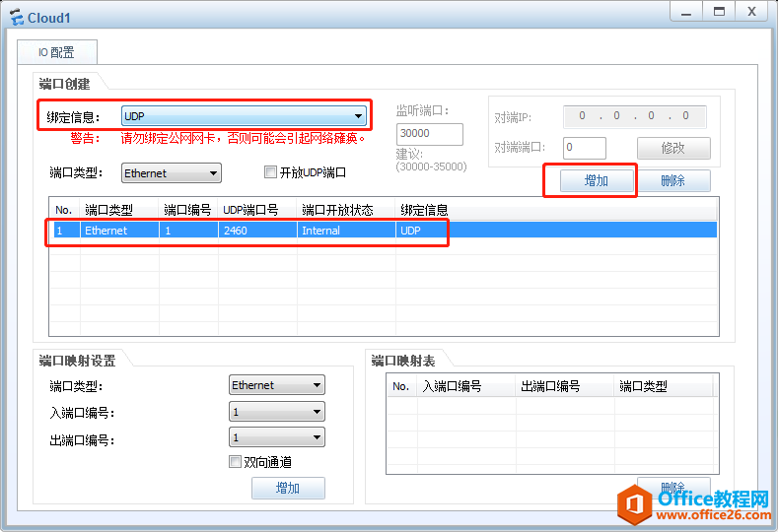This screenshot has height=532, width=778.
Task: Click No. column header in mapping table
Action: point(401,386)
